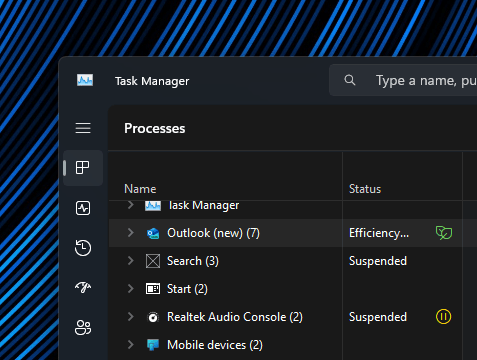Image resolution: width=477 pixels, height=360 pixels.
Task: Click the Task Manager process row icon
Action: click(153, 206)
